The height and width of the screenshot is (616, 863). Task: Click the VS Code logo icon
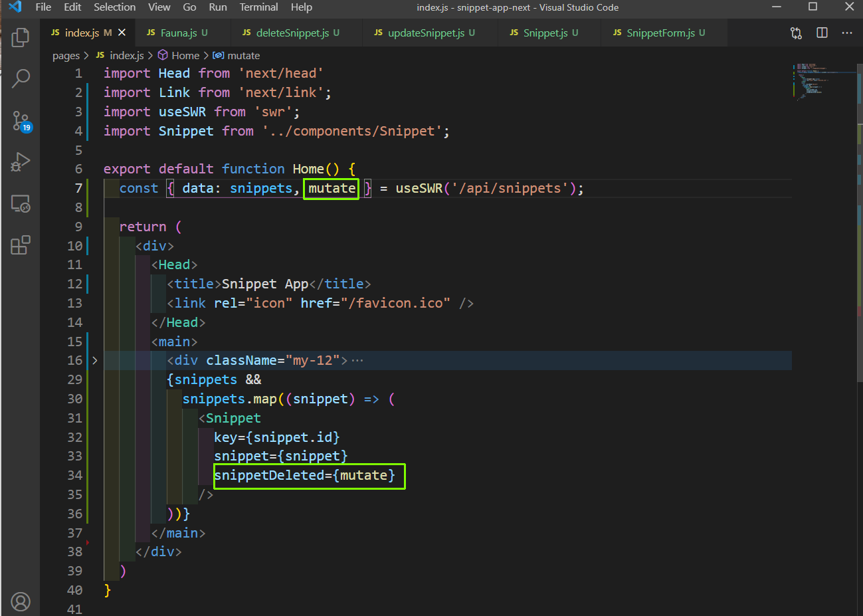tap(15, 7)
